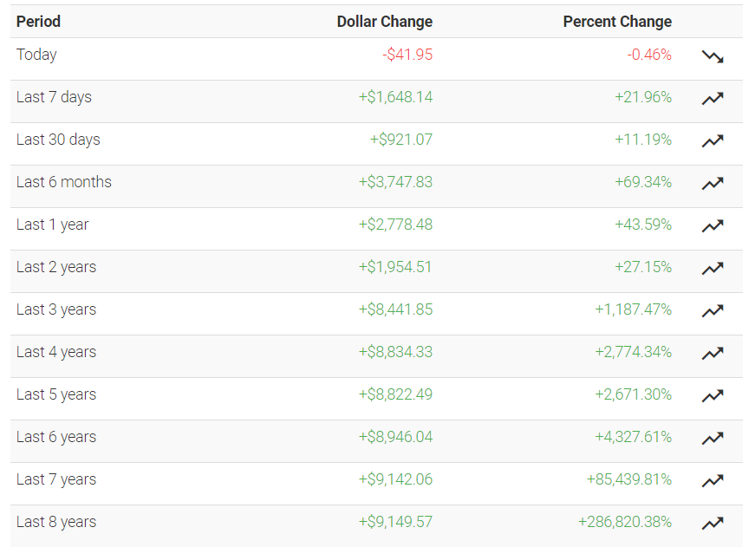
Task: Click the trend icon in Last 1 year row
Action: 713,225
